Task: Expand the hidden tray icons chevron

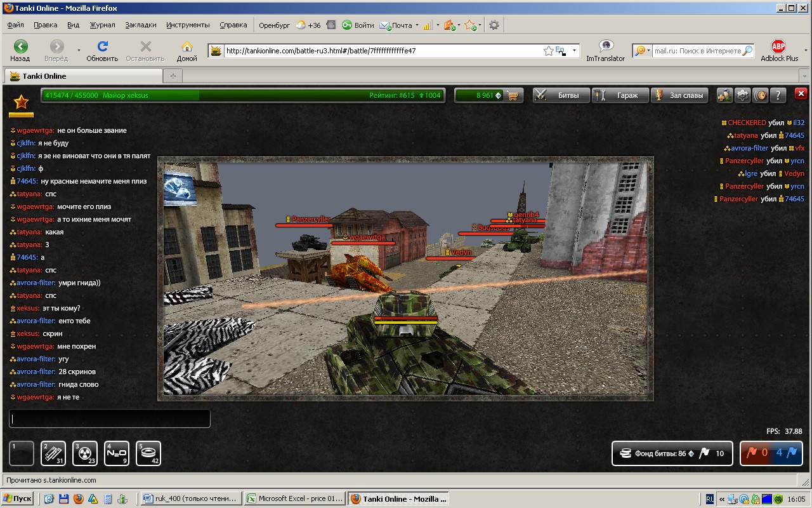Action: coord(722,499)
